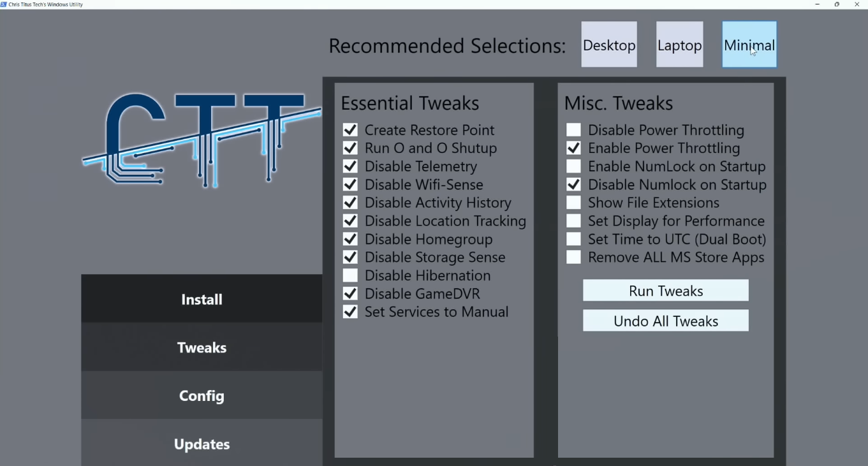Minimize the Windows Utility window
Viewport: 868px width, 466px height.
point(817,4)
